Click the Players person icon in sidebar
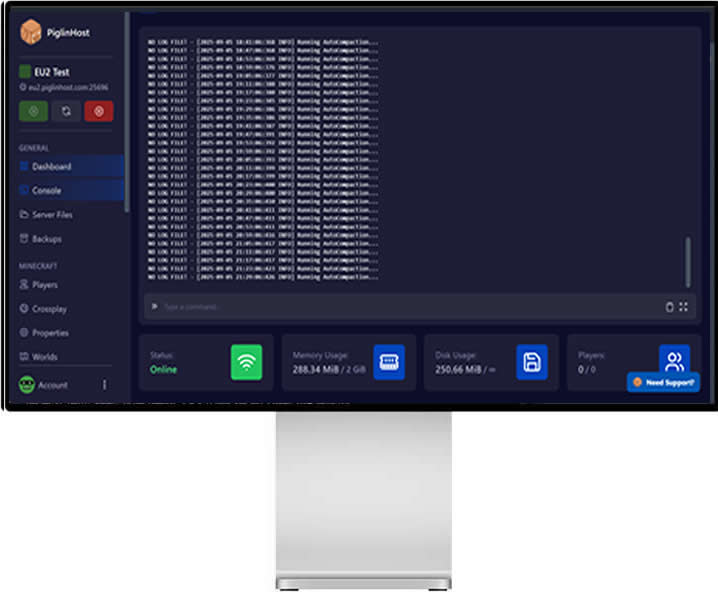 coord(24,285)
